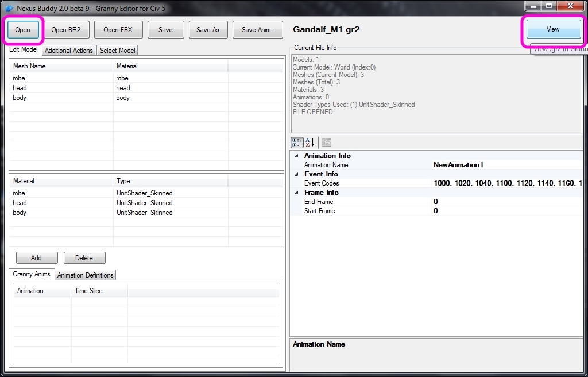Click Material header in mesh table

tap(171, 66)
